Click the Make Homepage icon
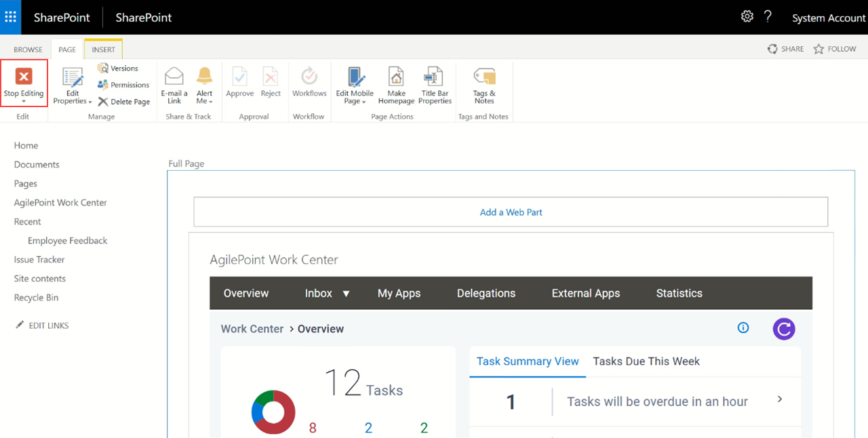Viewport: 868px width, 438px height. pyautogui.click(x=396, y=76)
